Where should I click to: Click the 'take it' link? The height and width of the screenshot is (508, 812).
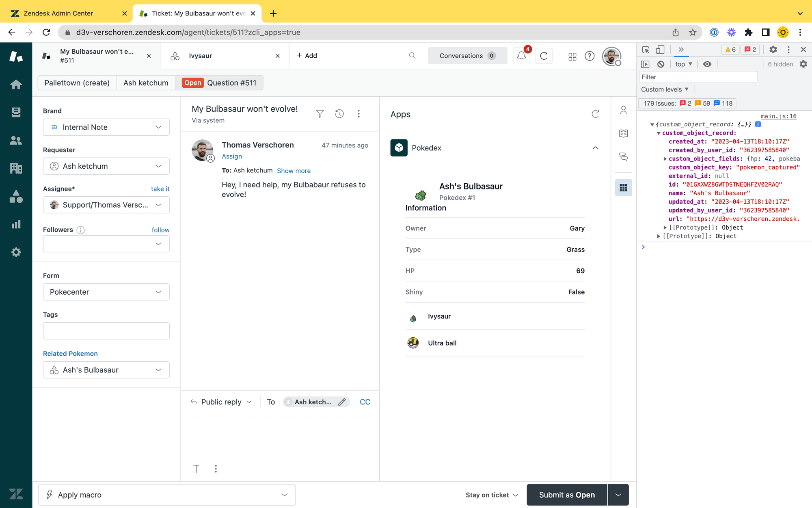click(x=160, y=189)
